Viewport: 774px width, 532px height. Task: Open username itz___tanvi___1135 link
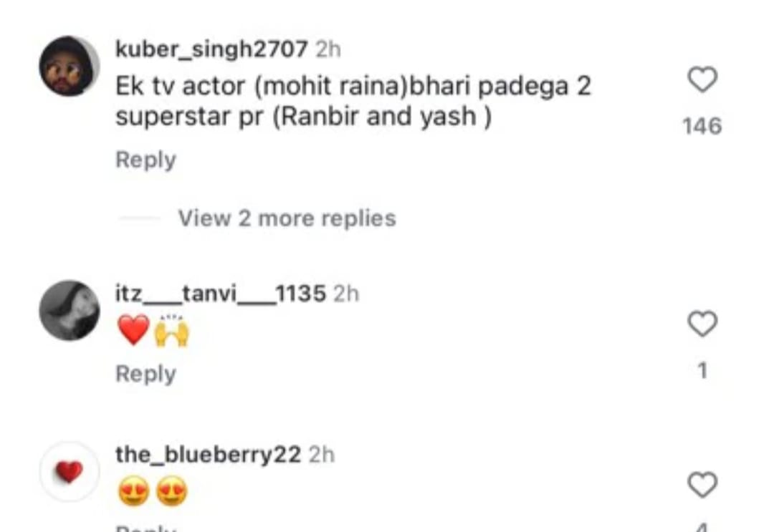pyautogui.click(x=221, y=294)
